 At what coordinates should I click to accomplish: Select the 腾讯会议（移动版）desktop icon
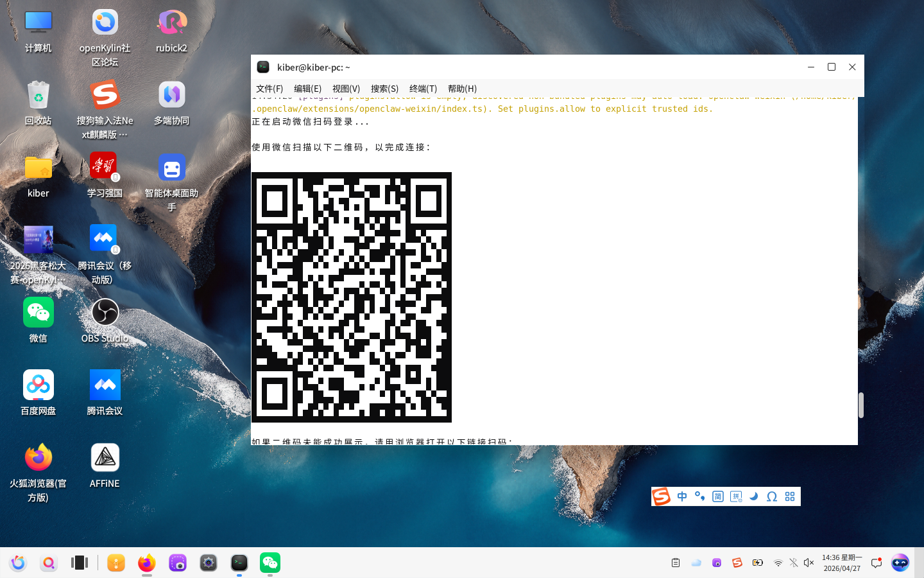(105, 255)
